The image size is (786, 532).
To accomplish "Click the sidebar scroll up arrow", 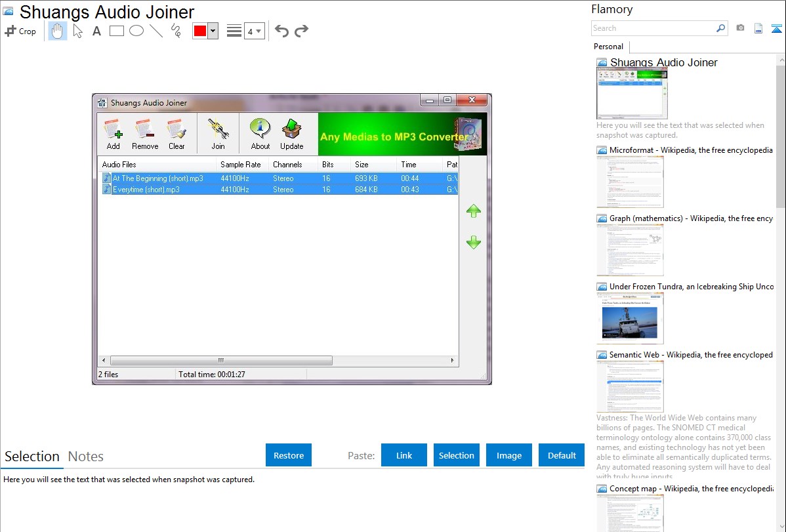I will [781, 60].
